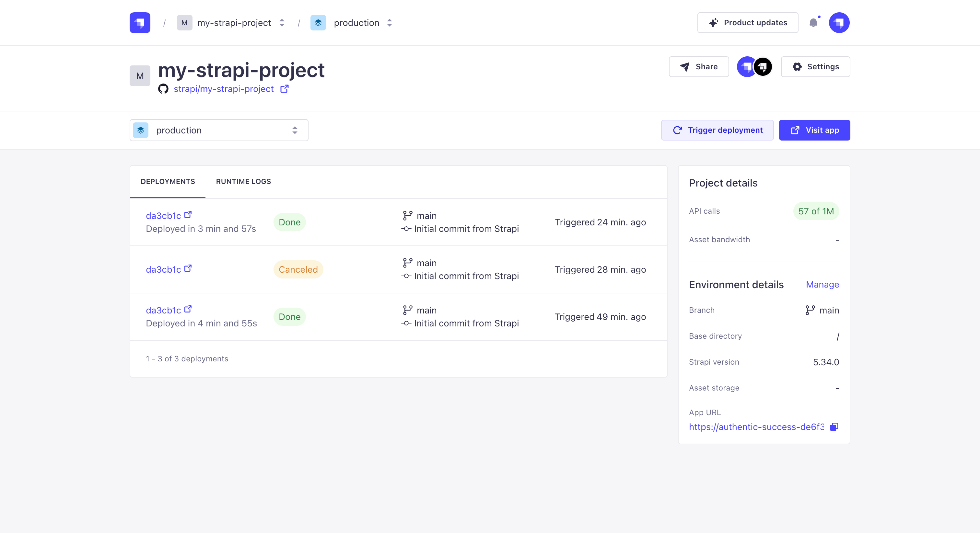
Task: Open the my-strapi-project switcher chevrons
Action: (282, 23)
